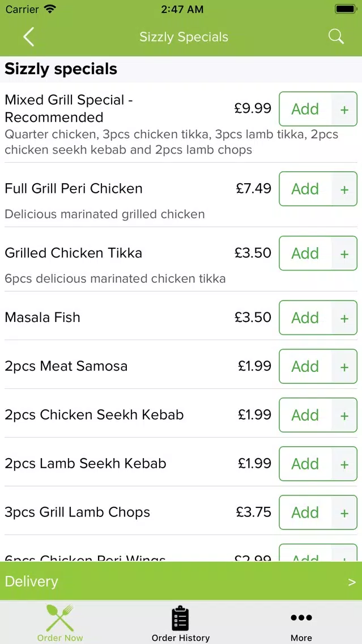This screenshot has height=644, width=362.
Task: Select the Masala Fish menu item name
Action: 42,317
